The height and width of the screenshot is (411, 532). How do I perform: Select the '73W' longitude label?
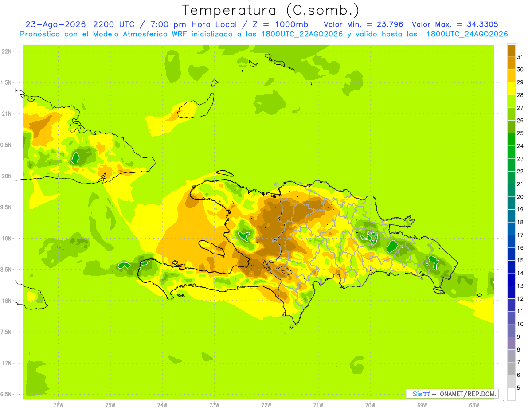click(214, 405)
